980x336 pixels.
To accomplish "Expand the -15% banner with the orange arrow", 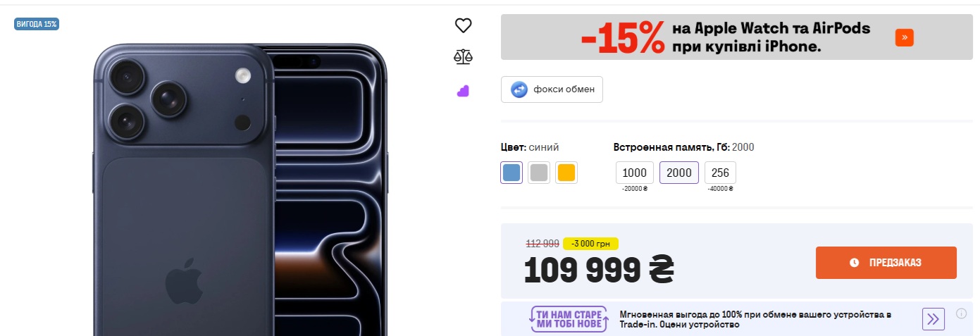I will (904, 38).
